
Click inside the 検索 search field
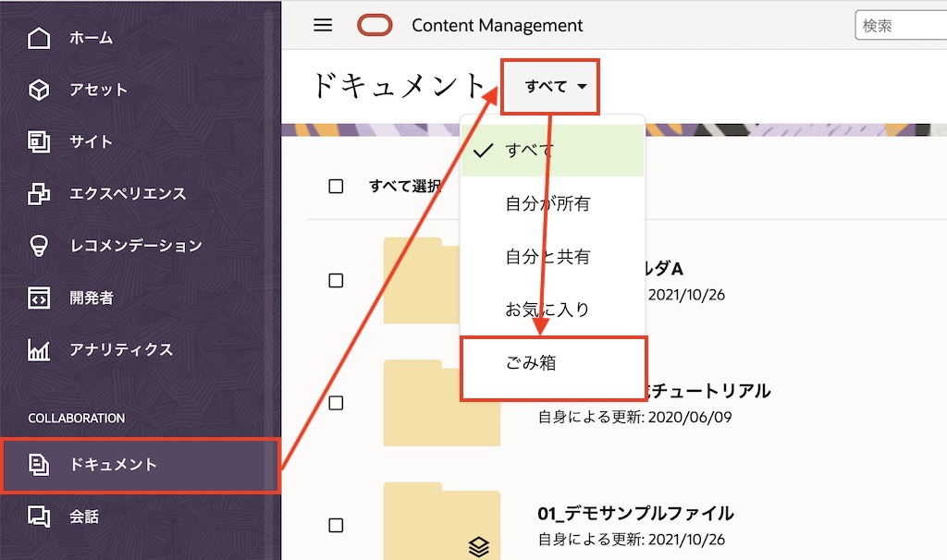(902, 25)
